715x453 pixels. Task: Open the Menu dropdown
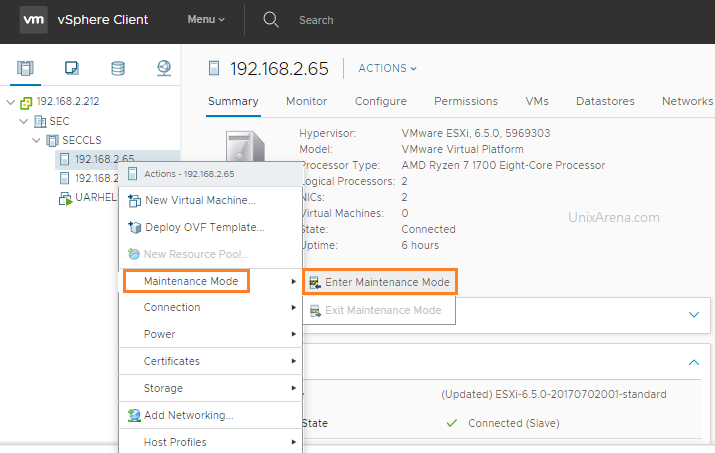click(206, 20)
